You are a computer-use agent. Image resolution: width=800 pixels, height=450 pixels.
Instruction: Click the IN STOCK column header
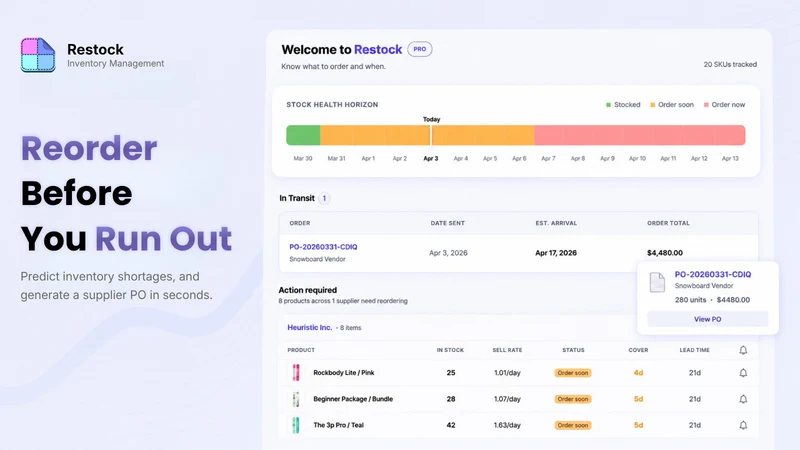(x=450, y=350)
